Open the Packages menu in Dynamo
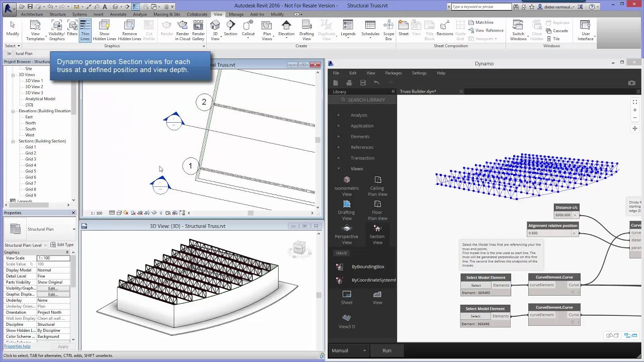 [x=393, y=73]
